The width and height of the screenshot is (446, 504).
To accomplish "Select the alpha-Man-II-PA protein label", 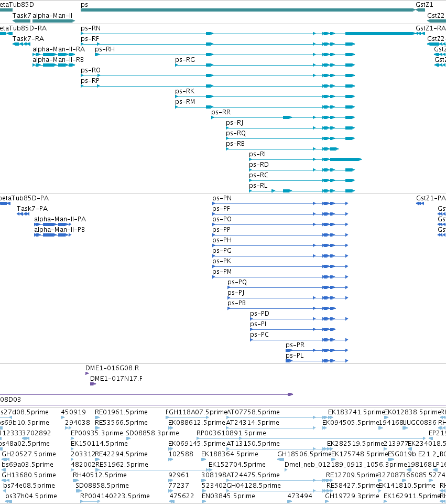I will click(60, 219).
